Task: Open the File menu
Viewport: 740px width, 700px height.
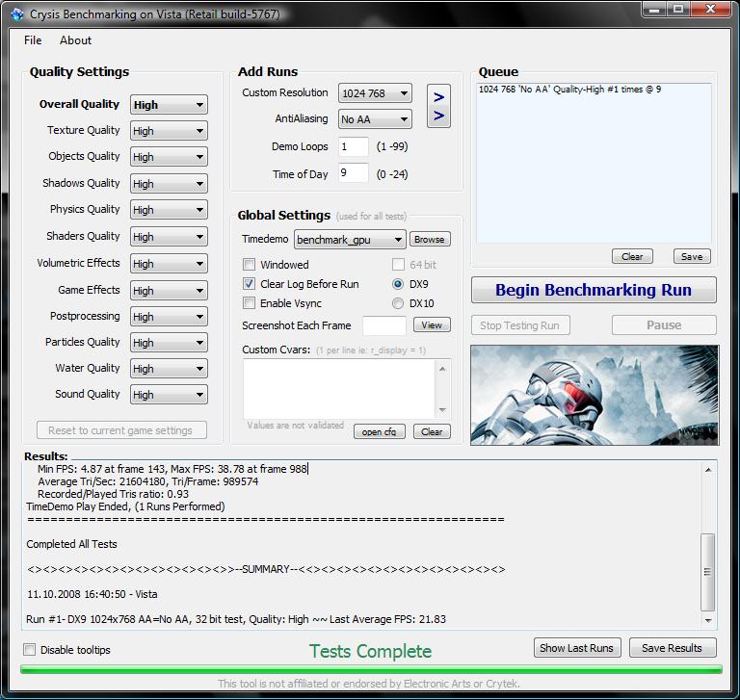Action: point(33,40)
